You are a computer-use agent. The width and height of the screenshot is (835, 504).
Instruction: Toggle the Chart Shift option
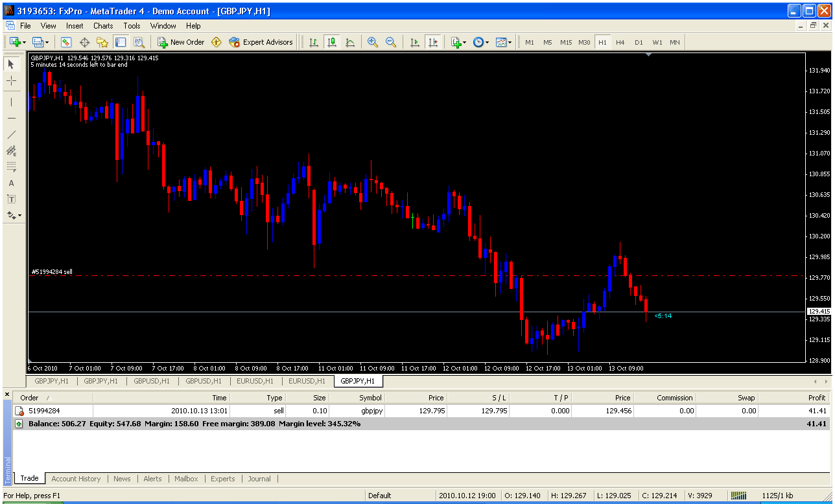click(x=433, y=42)
